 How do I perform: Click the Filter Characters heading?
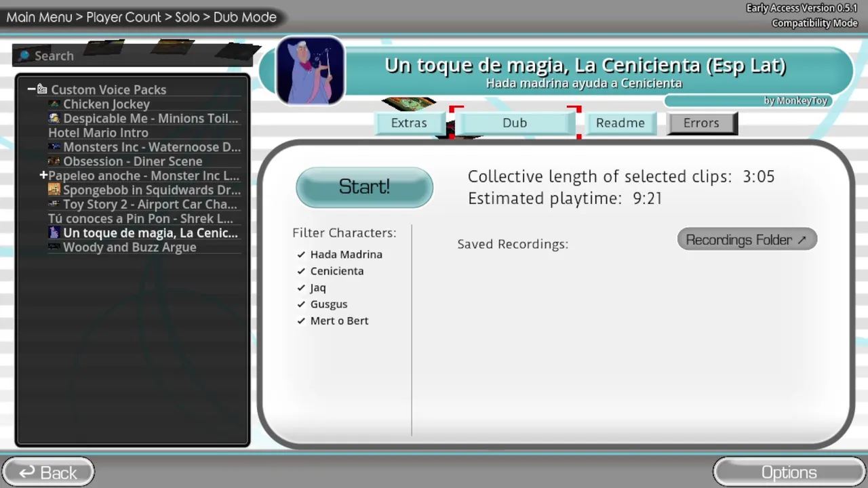click(344, 232)
